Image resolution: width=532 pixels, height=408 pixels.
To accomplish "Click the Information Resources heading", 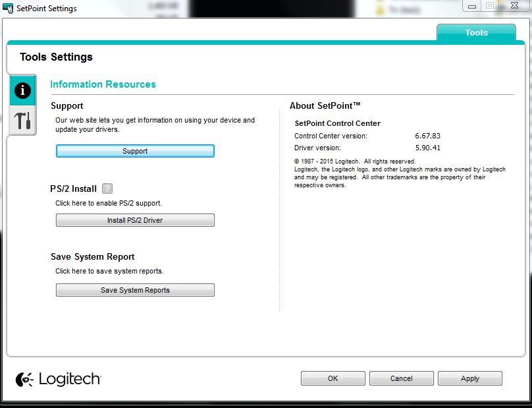I will (x=103, y=84).
